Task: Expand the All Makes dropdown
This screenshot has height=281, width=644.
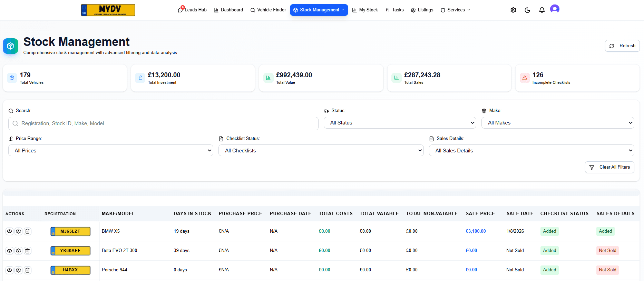Action: coord(558,123)
